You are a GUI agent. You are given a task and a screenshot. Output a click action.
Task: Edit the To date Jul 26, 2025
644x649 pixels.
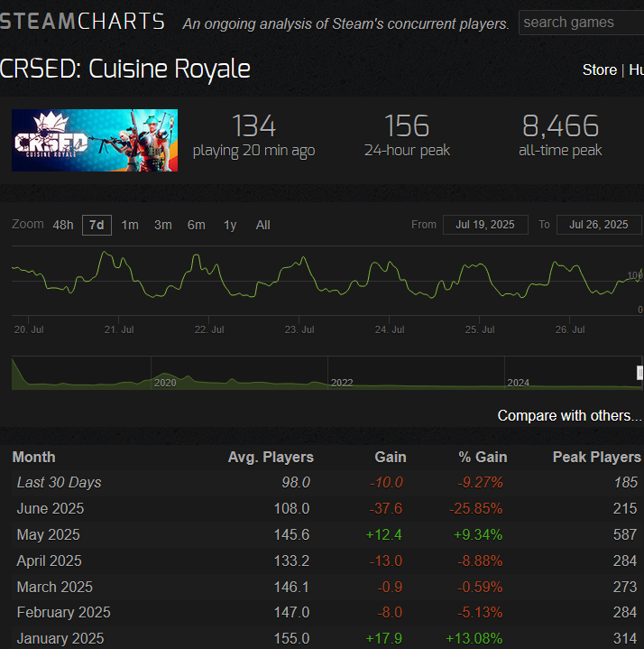(599, 225)
